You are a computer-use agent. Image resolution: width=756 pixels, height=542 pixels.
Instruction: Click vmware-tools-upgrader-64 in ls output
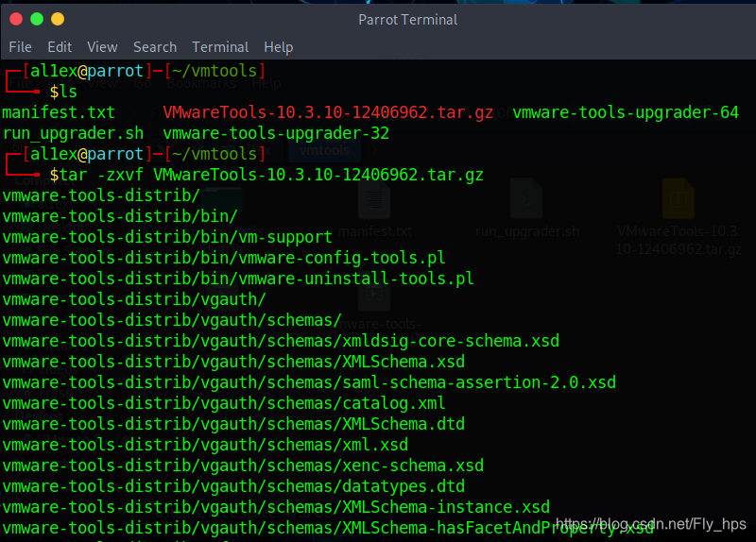(x=626, y=112)
